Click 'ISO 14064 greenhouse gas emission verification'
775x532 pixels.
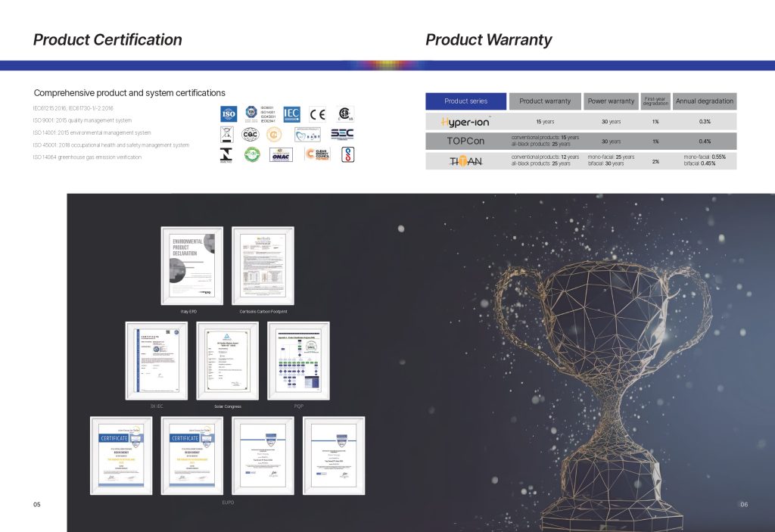[88, 157]
